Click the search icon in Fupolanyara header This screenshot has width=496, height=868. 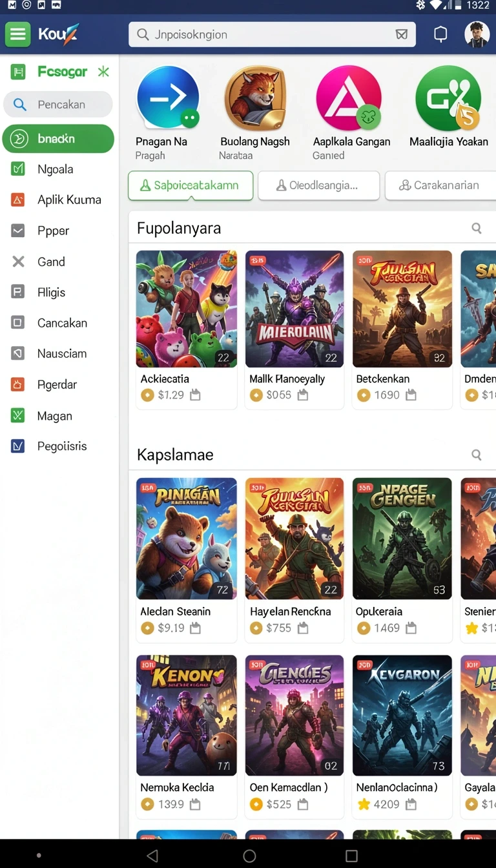477,228
